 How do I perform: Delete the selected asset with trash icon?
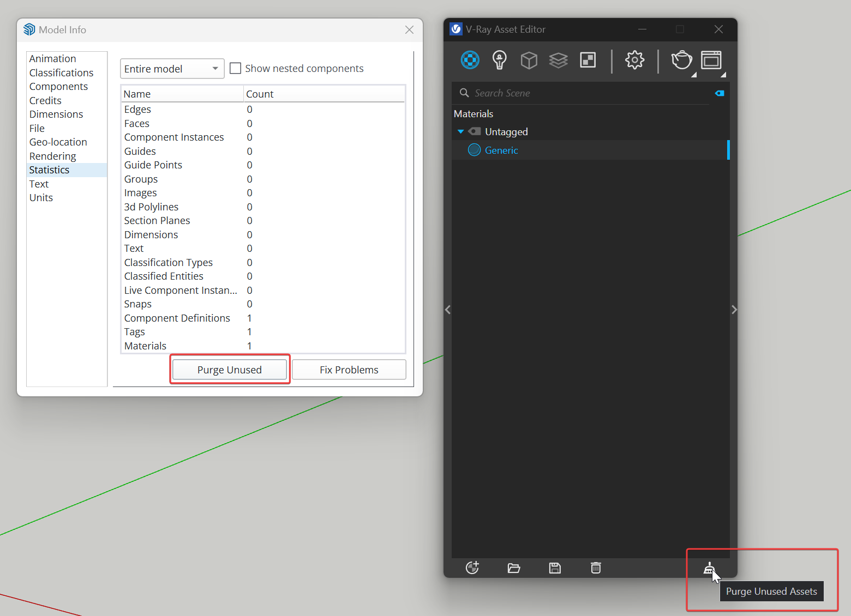[596, 568]
